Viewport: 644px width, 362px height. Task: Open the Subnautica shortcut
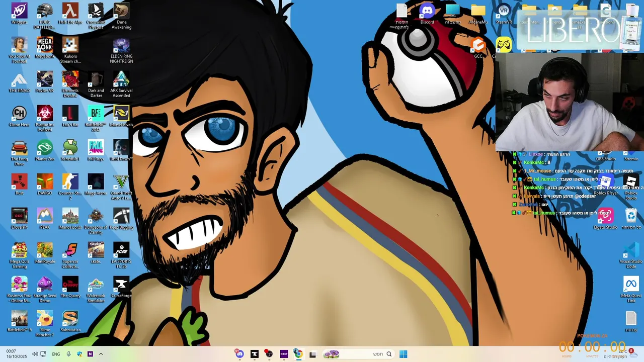70,321
